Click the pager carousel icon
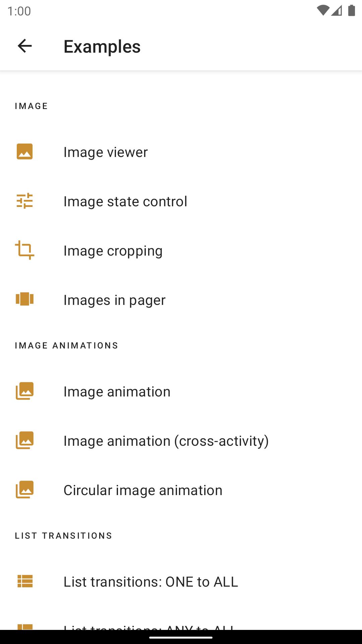 [25, 299]
